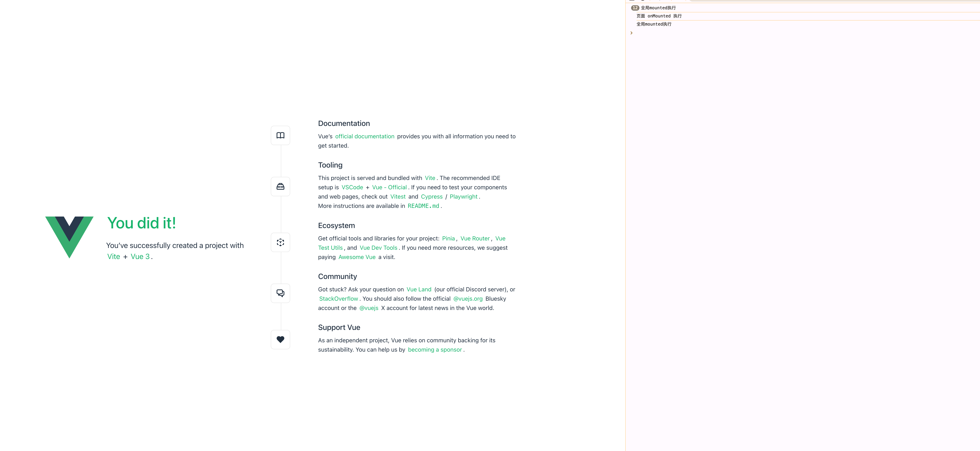Click the Tooling toolbox icon
The height and width of the screenshot is (451, 980).
(x=280, y=186)
